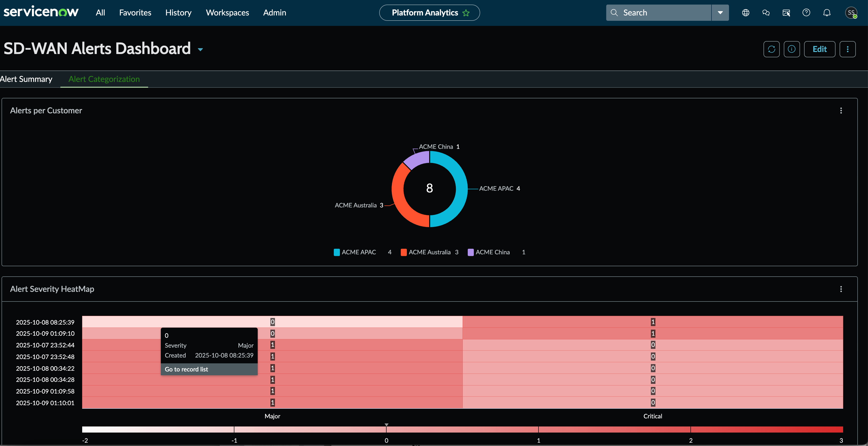Open the globe scope selector icon

coord(745,12)
